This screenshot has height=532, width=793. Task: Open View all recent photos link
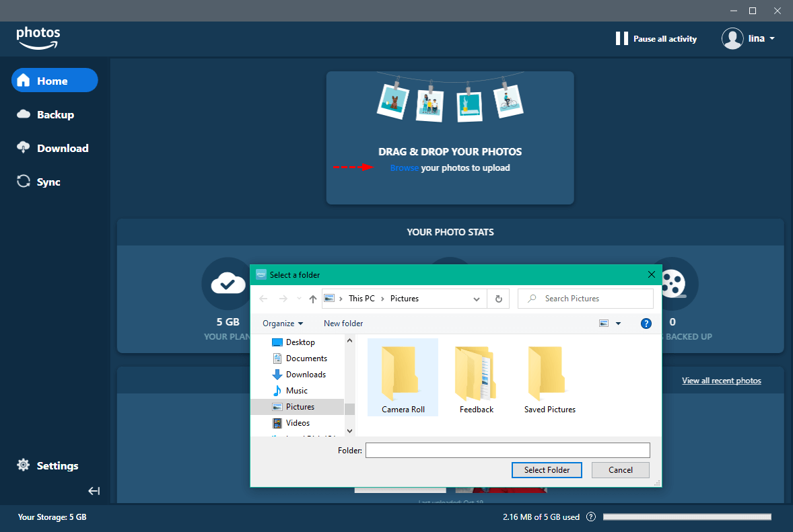tap(721, 381)
